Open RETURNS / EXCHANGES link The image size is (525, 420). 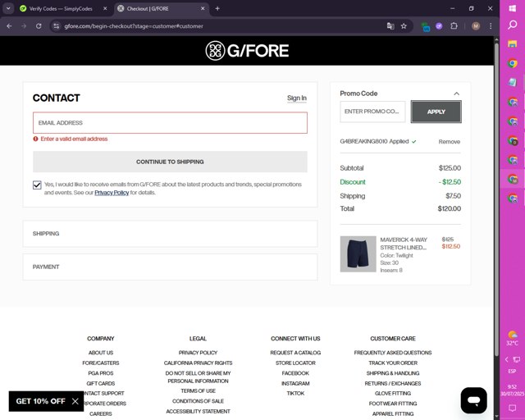(x=393, y=383)
